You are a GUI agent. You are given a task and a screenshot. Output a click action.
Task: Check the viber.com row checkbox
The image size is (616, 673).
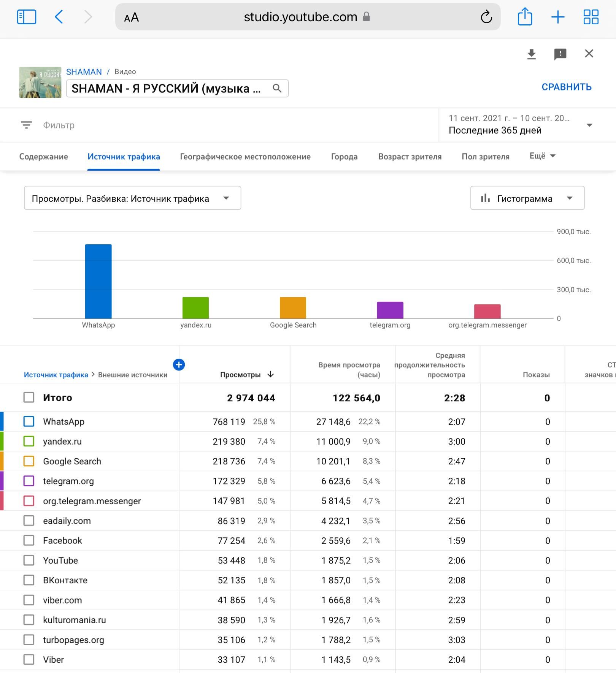(x=29, y=600)
